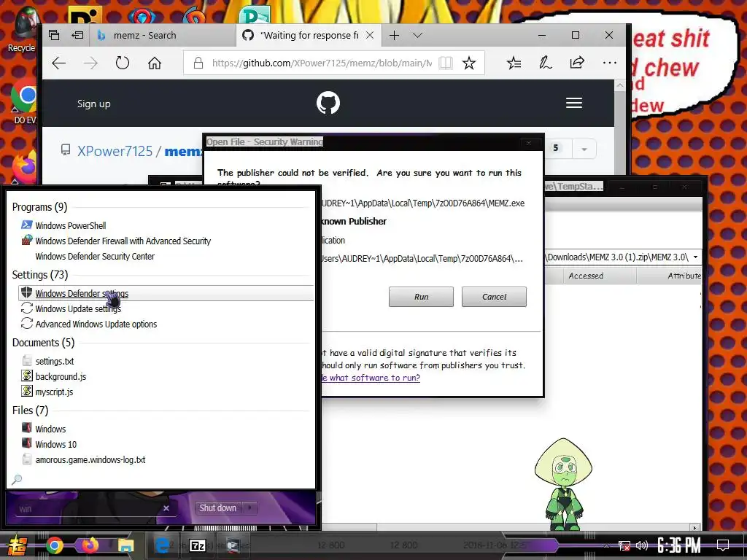
Task: Click the set tabs aside icon
Action: 77,35
